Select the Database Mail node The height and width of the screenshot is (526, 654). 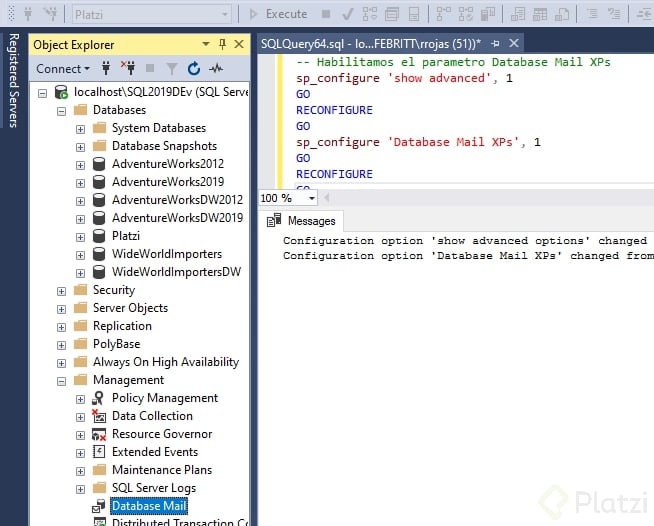(x=149, y=506)
